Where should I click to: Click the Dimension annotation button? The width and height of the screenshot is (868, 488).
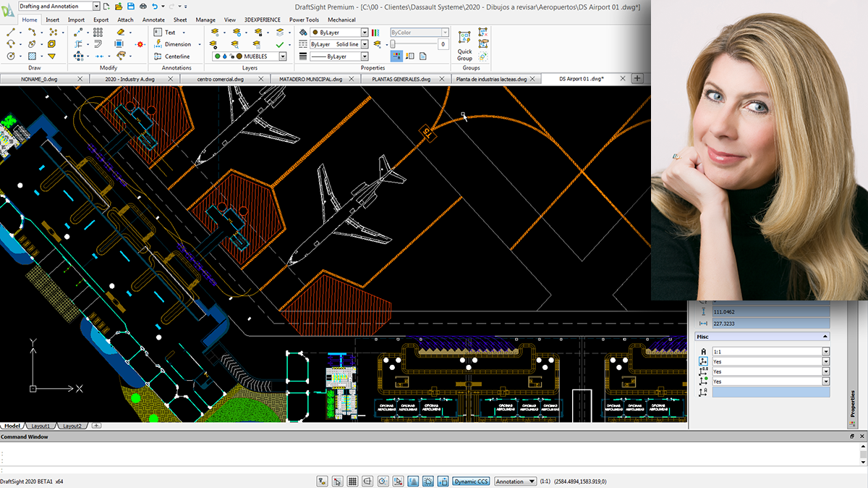tap(172, 44)
